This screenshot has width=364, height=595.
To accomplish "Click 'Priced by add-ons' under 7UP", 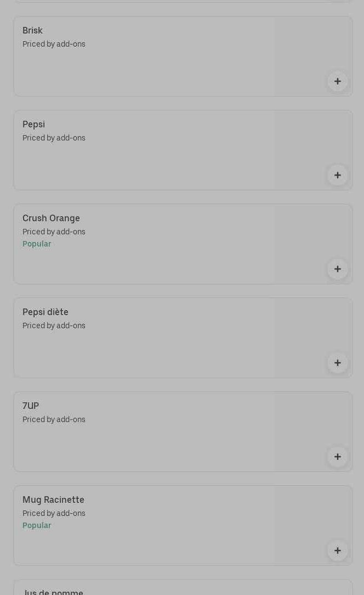I will pos(54,420).
